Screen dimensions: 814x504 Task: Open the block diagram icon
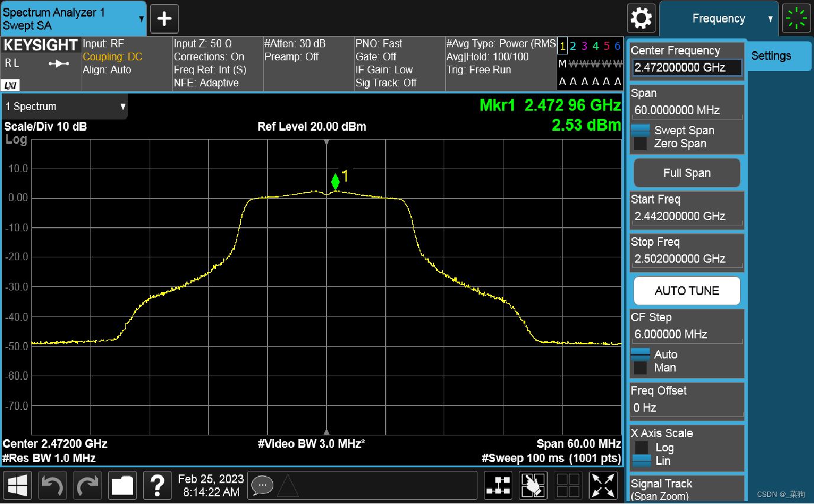click(x=499, y=486)
